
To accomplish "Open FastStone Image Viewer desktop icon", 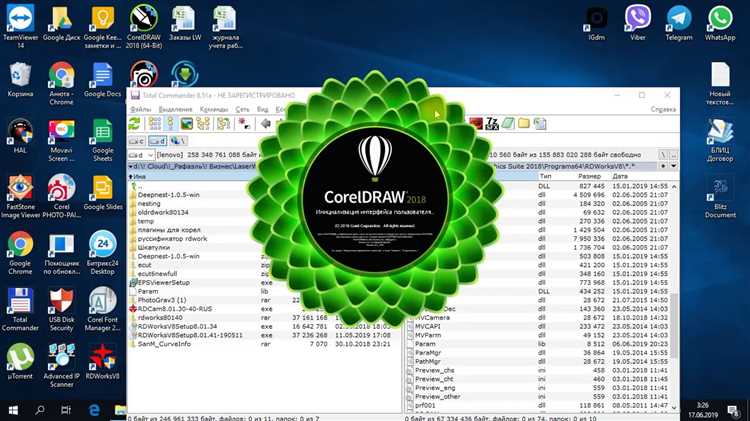I will point(20,197).
